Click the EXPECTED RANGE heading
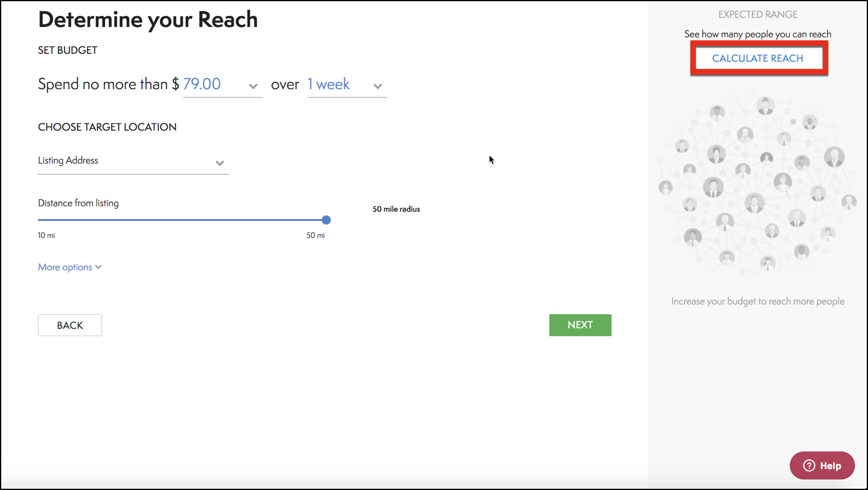Screen dimensions: 868x490 (758, 14)
